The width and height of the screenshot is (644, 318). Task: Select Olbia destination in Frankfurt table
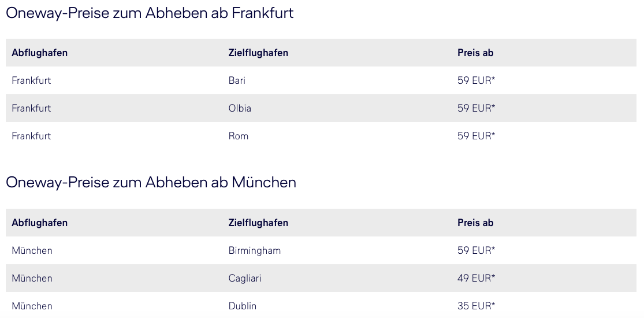[x=240, y=108]
